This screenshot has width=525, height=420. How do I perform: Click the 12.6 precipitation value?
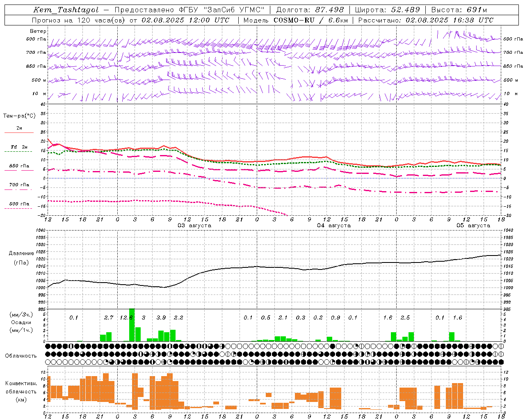pos(126,318)
